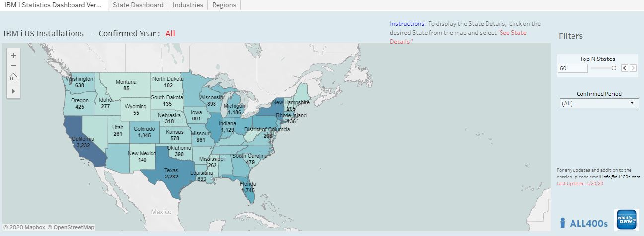Switch to the Regions tab
The image size is (644, 236).
(x=224, y=5)
